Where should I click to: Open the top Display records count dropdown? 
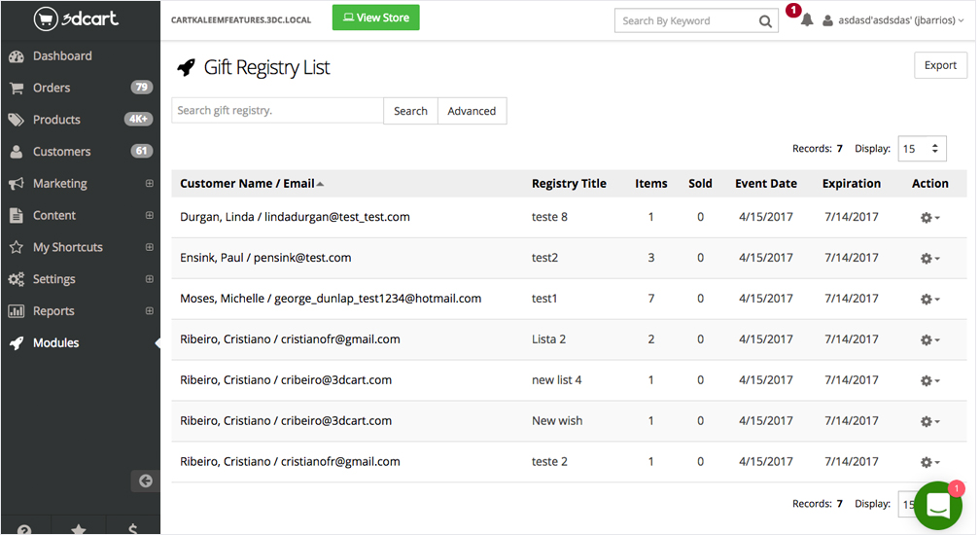(922, 149)
